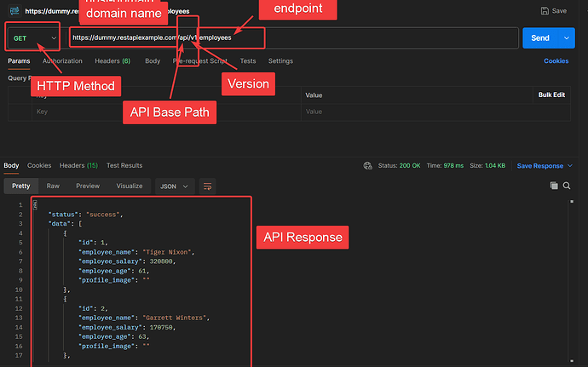588x367 pixels.
Task: Copy the response body with copy icon
Action: [554, 186]
